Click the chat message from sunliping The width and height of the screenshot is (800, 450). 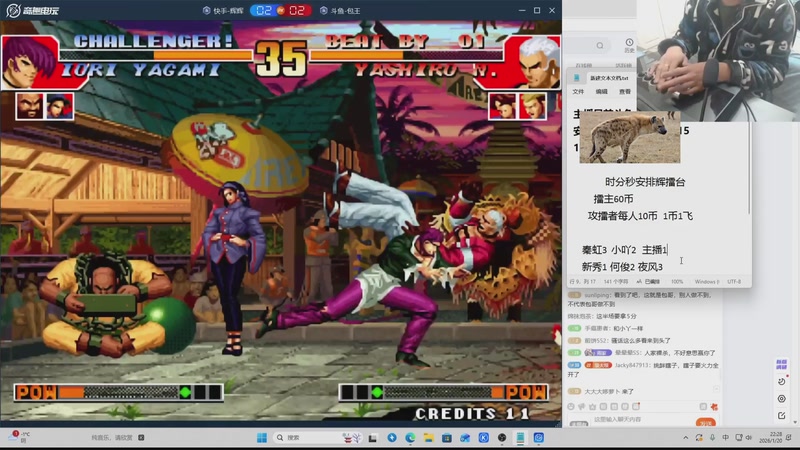639,299
